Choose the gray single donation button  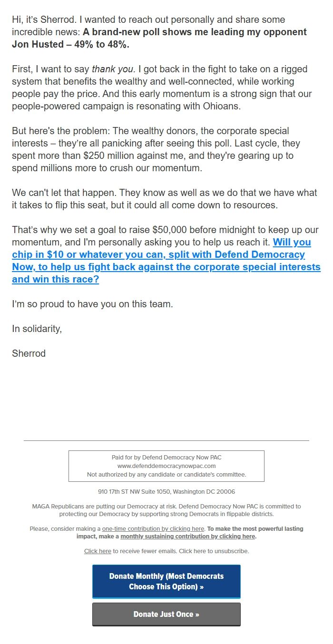(166, 614)
